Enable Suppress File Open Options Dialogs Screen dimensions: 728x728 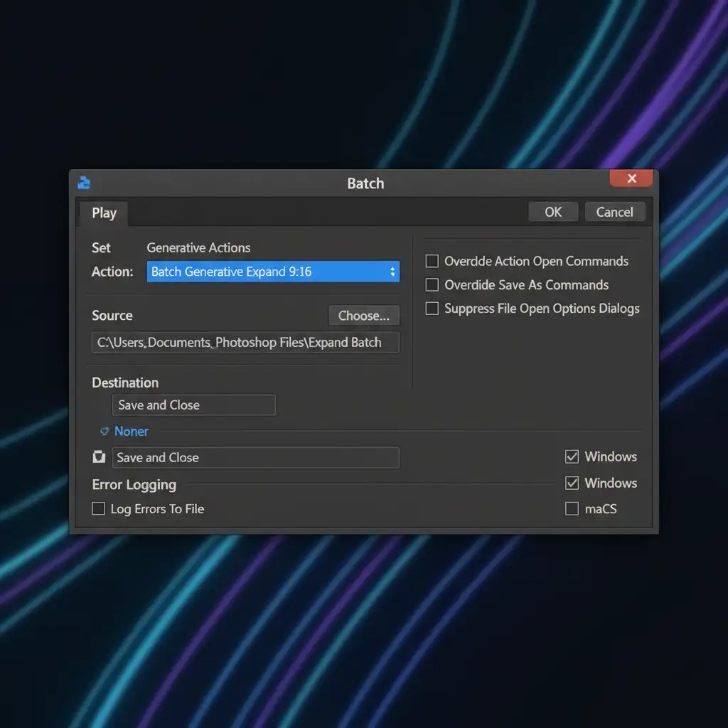tap(432, 309)
